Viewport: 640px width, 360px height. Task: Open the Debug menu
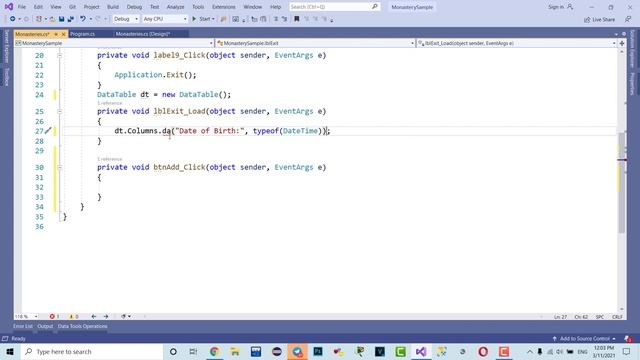(134, 7)
